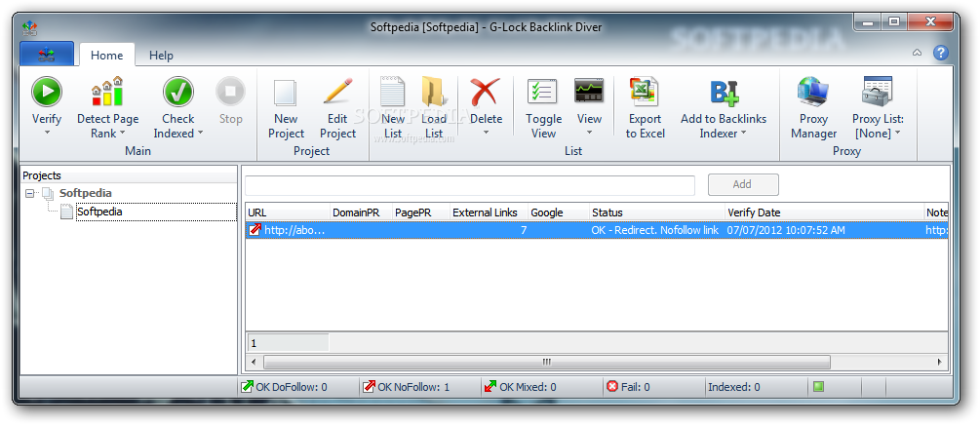980x425 pixels.
Task: Expand the Detect Page Rank dropdown arrow
Action: click(x=123, y=134)
